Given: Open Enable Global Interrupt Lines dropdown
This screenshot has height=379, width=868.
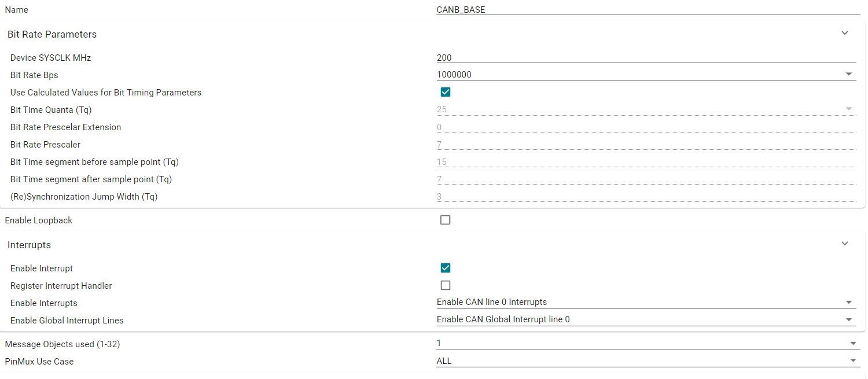Looking at the screenshot, I should [x=646, y=319].
